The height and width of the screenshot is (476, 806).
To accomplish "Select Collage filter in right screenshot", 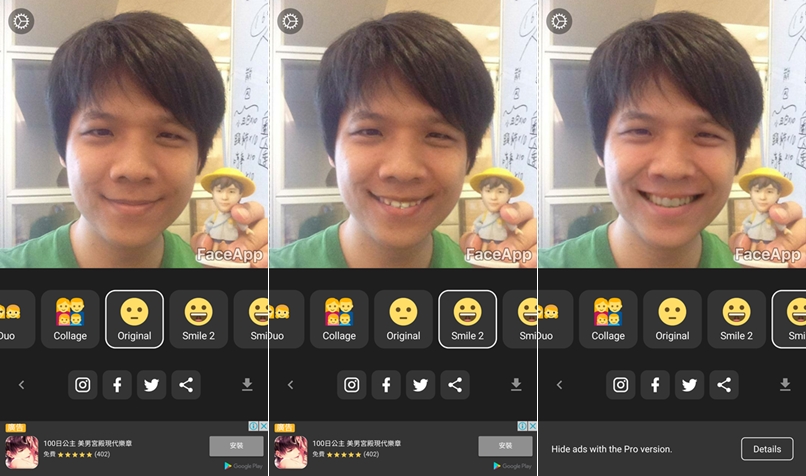I will tap(608, 319).
